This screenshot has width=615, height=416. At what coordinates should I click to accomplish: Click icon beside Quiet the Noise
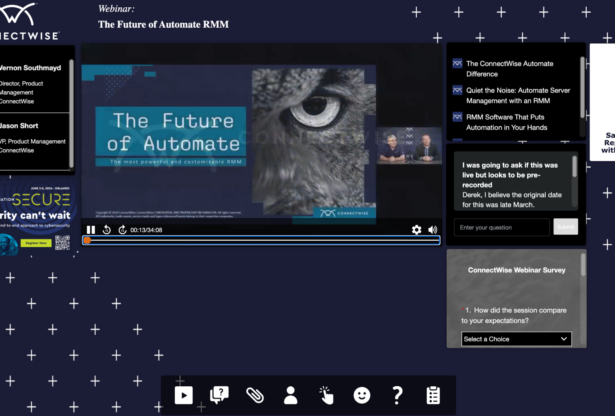click(457, 90)
